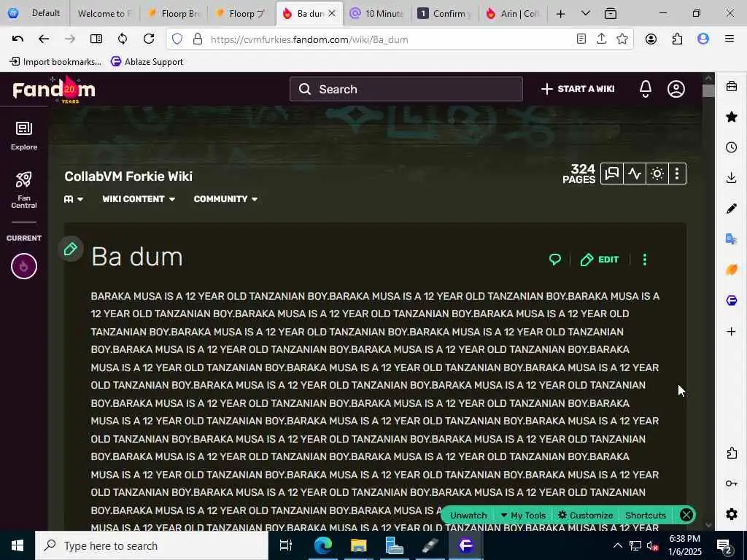Image resolution: width=747 pixels, height=560 pixels.
Task: Click the Fandom Search field
Action: (x=406, y=89)
